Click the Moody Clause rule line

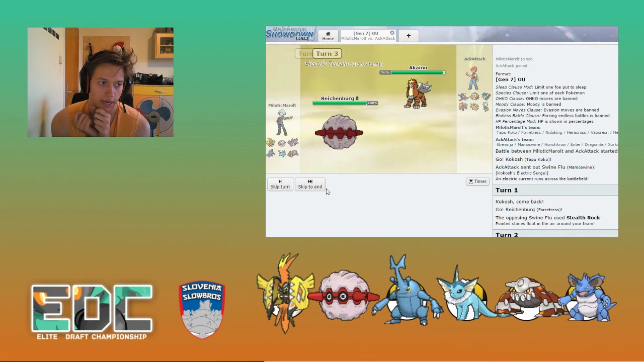pyautogui.click(x=528, y=104)
